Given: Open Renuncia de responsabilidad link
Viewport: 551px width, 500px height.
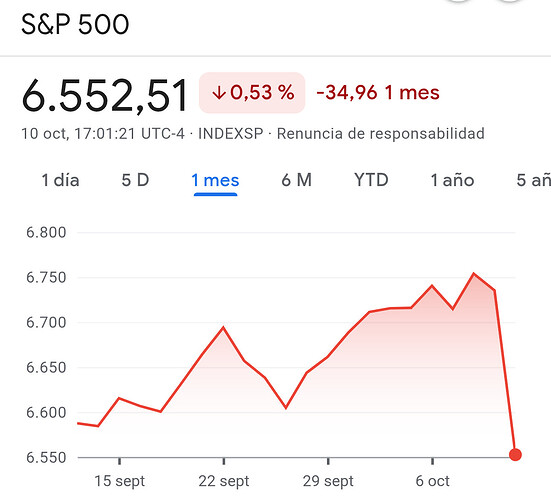Looking at the screenshot, I should click(381, 134).
